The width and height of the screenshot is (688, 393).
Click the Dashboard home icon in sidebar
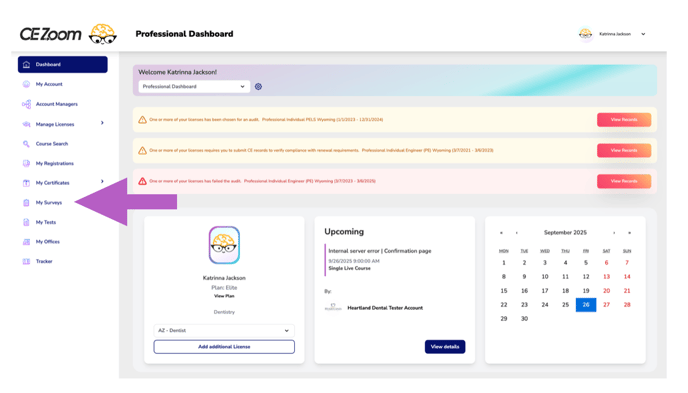click(x=26, y=64)
